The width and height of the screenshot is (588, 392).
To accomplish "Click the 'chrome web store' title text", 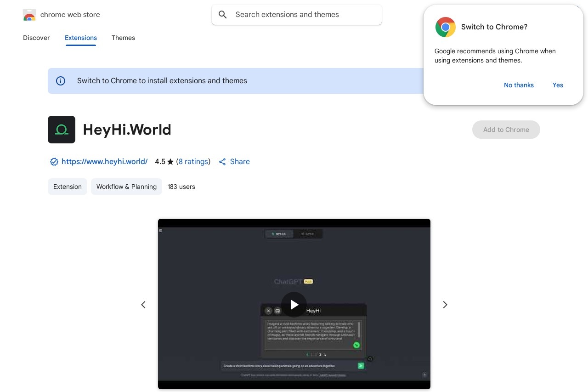I will (70, 15).
